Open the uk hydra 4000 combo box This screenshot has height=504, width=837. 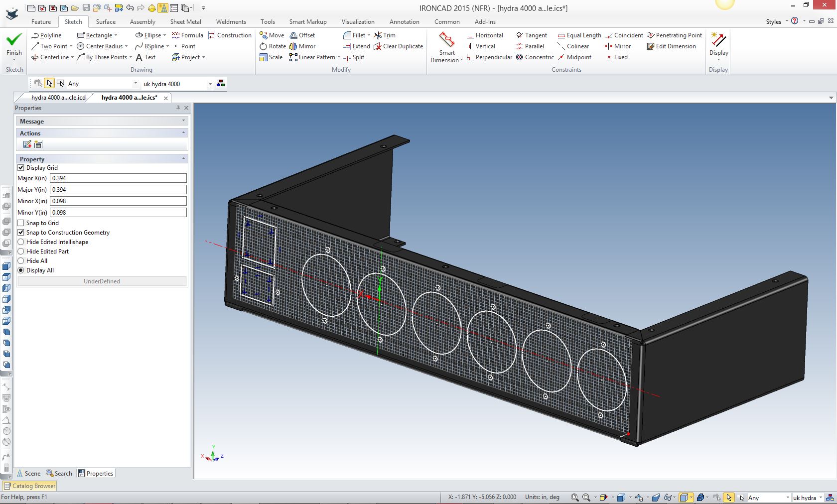point(177,84)
